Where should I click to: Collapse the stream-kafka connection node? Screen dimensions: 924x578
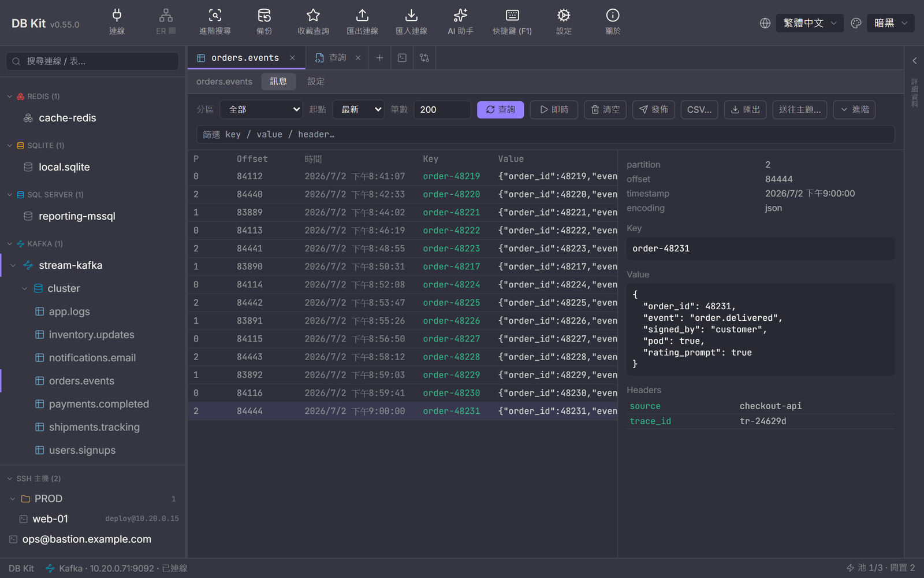tap(13, 265)
